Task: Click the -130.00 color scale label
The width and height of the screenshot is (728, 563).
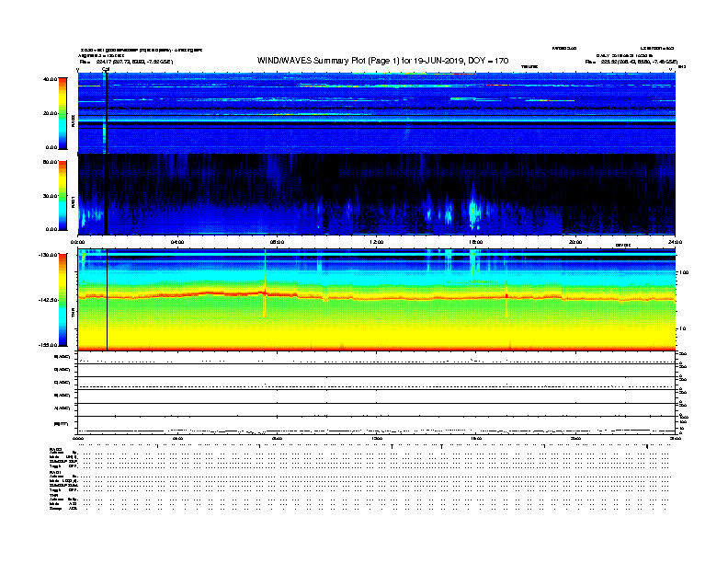Action: click(49, 255)
